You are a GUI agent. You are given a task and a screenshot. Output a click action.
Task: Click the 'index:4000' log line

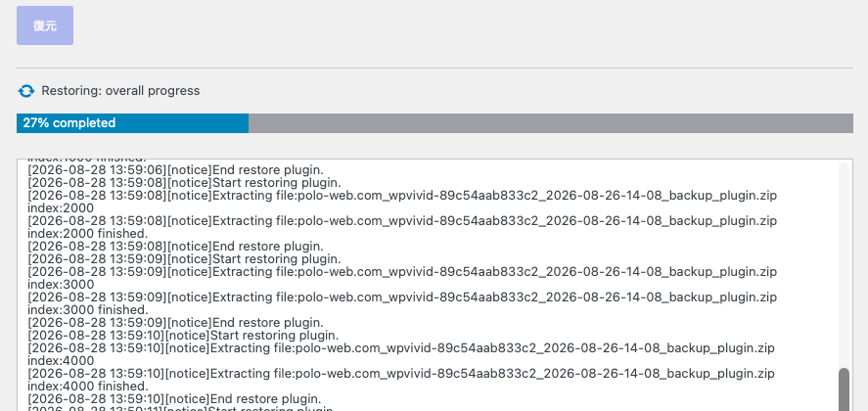(x=61, y=361)
